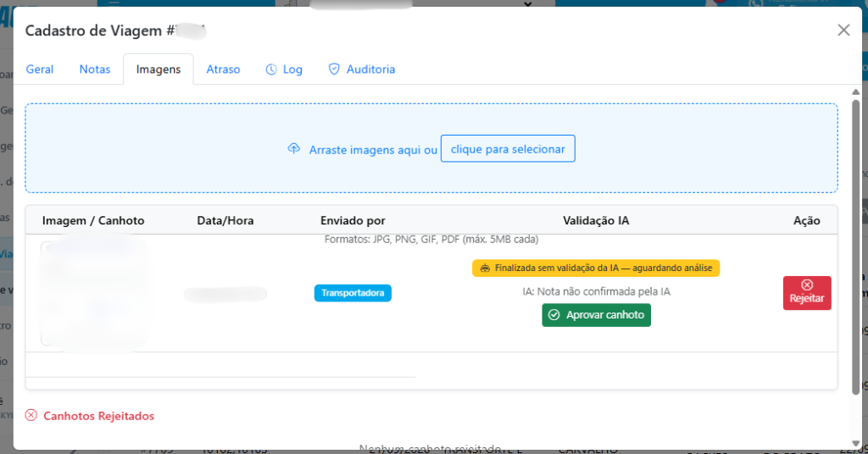Open the Auditoria tab
This screenshot has height=454, width=868.
[362, 69]
